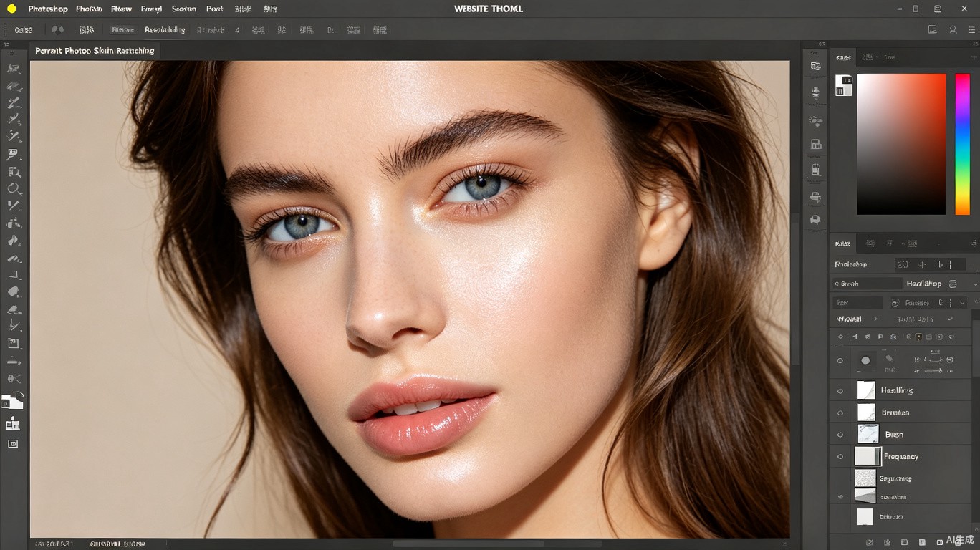
Task: Click the Filoace button in options bar
Action: pos(123,30)
